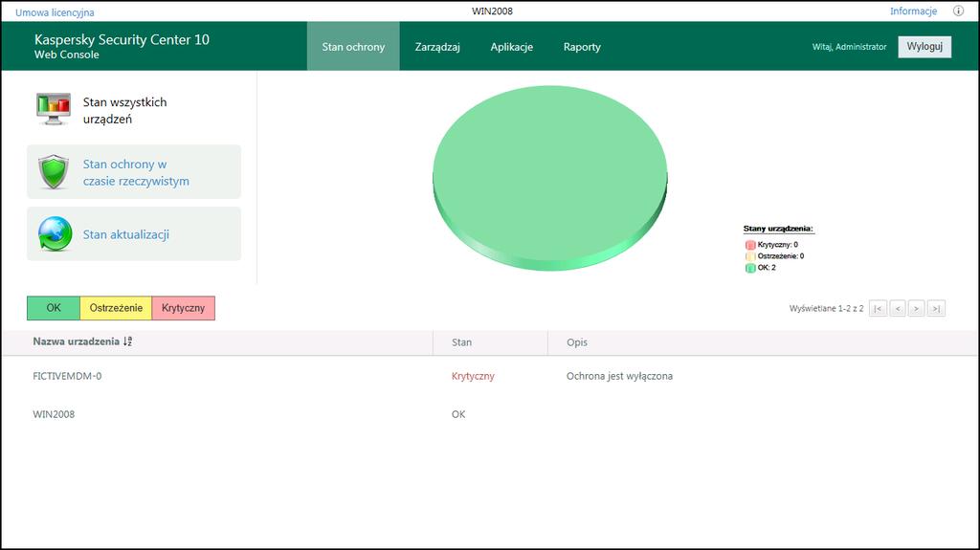Toggle the yellow Ostrzeżenie filter
The image size is (980, 550).
[x=116, y=308]
